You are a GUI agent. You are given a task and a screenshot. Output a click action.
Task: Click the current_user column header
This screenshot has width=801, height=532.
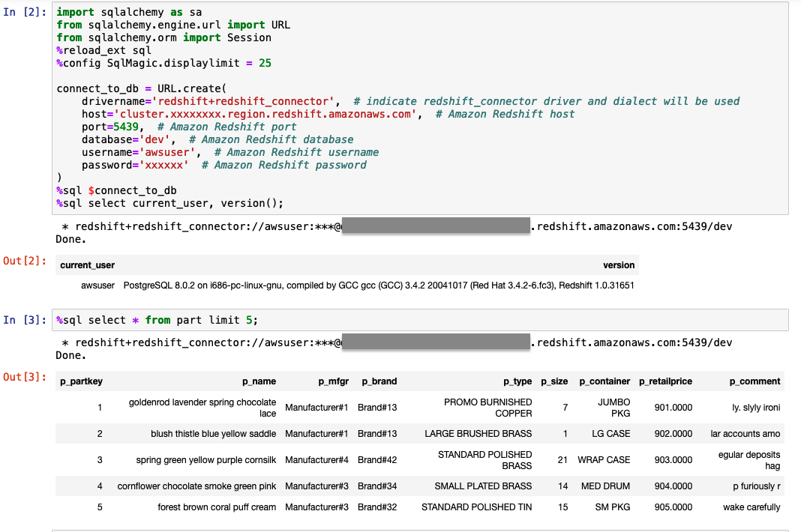87,265
